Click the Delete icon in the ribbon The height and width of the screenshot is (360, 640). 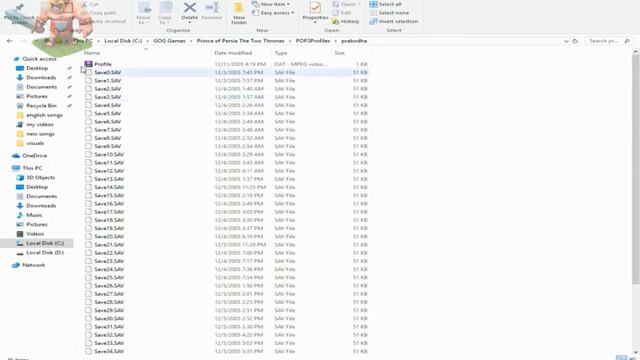click(x=189, y=11)
